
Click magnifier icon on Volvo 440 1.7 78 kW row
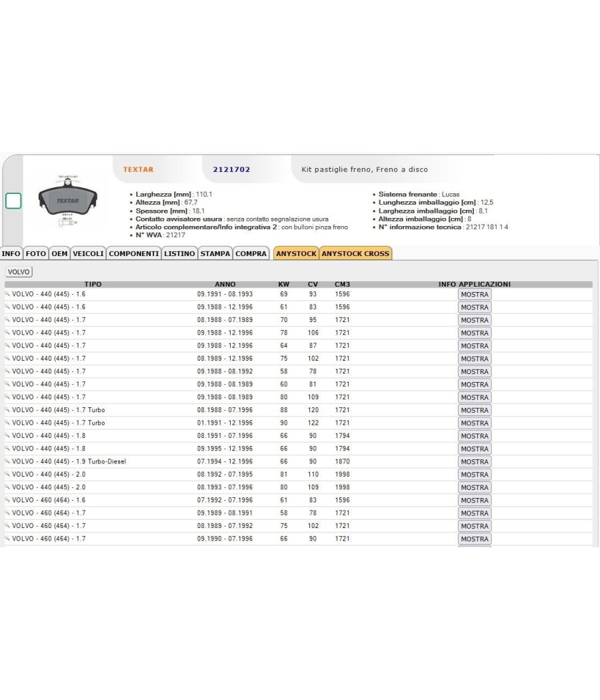[7, 333]
